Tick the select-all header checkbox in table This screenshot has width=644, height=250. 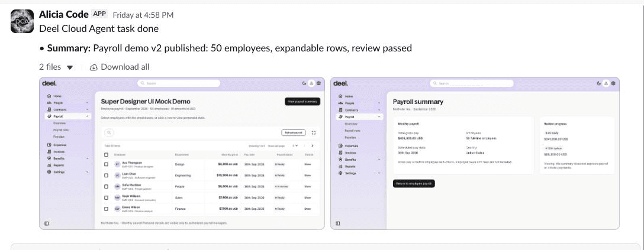tap(106, 154)
